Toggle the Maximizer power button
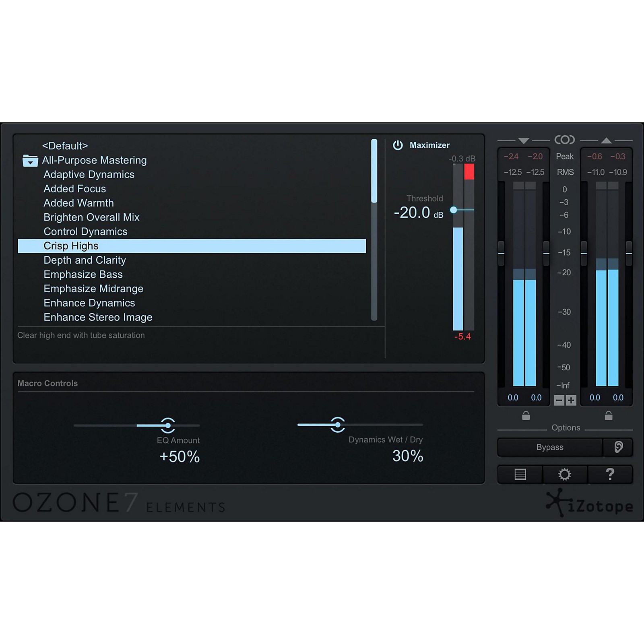Image resolution: width=644 pixels, height=644 pixels. pyautogui.click(x=398, y=145)
